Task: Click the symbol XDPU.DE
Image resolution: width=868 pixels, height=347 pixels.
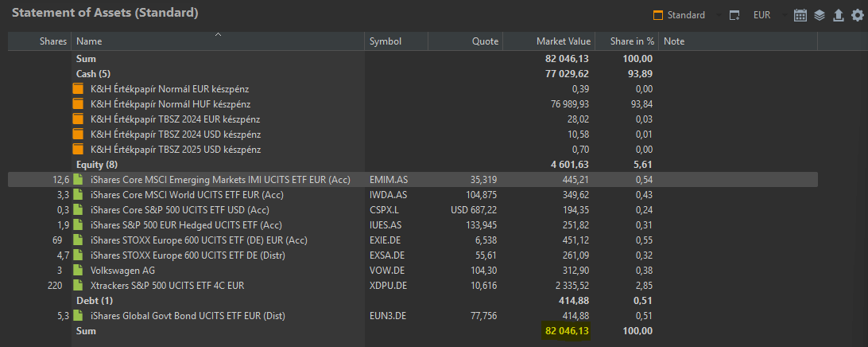Action: 388,286
